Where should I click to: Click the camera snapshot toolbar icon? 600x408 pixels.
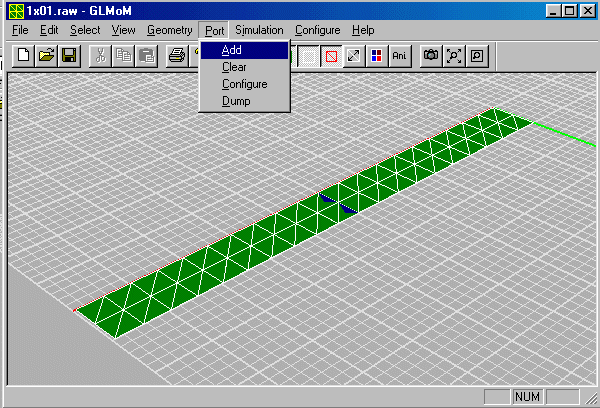(431, 56)
